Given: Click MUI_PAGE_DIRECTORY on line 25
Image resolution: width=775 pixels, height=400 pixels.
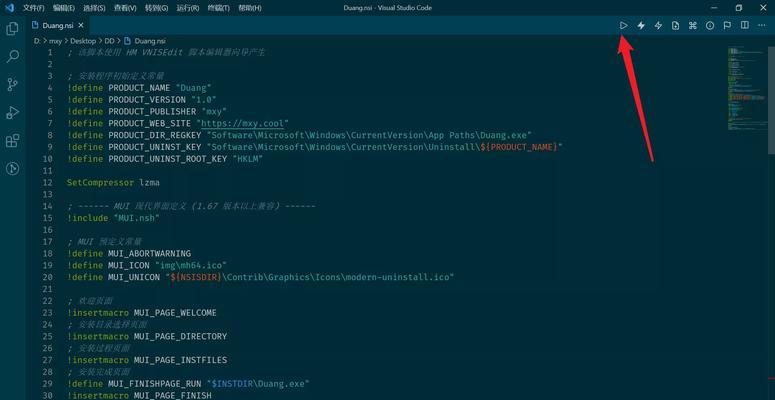Looking at the screenshot, I should point(180,336).
